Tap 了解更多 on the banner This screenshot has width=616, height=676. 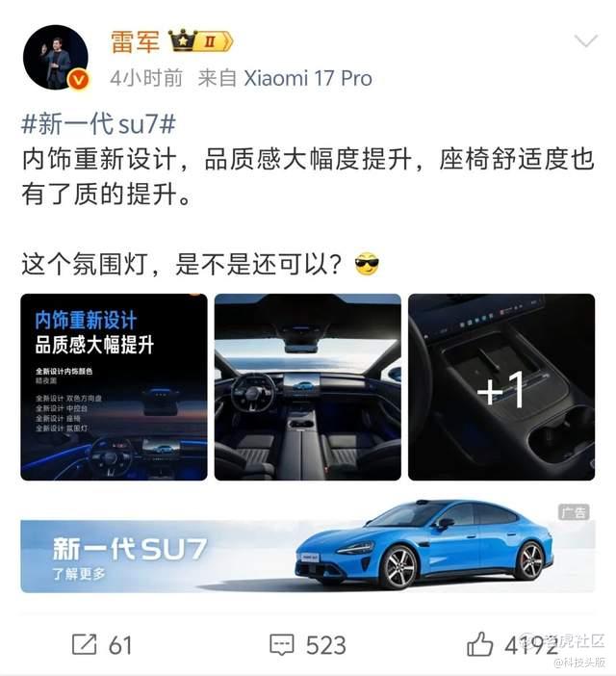(79, 574)
